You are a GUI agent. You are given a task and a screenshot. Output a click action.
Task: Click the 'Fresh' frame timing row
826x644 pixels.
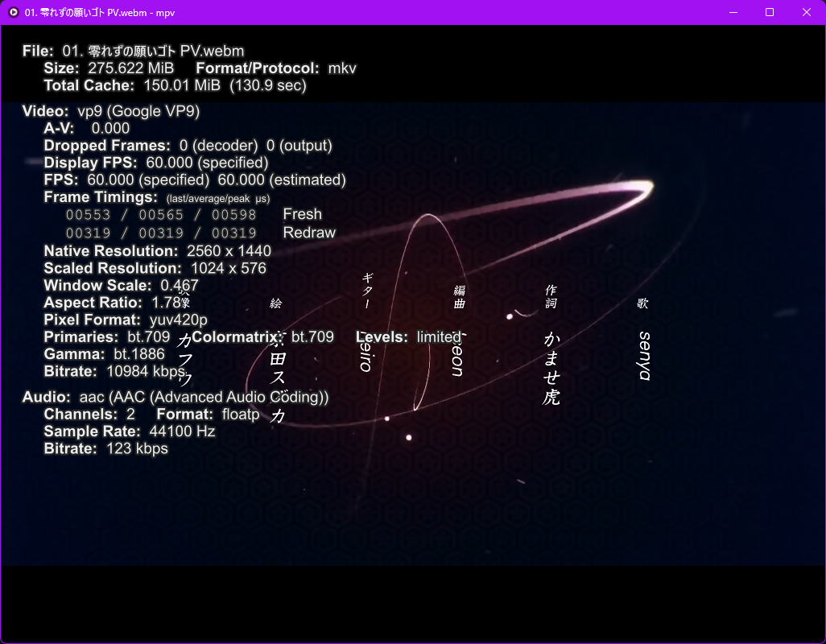click(194, 214)
